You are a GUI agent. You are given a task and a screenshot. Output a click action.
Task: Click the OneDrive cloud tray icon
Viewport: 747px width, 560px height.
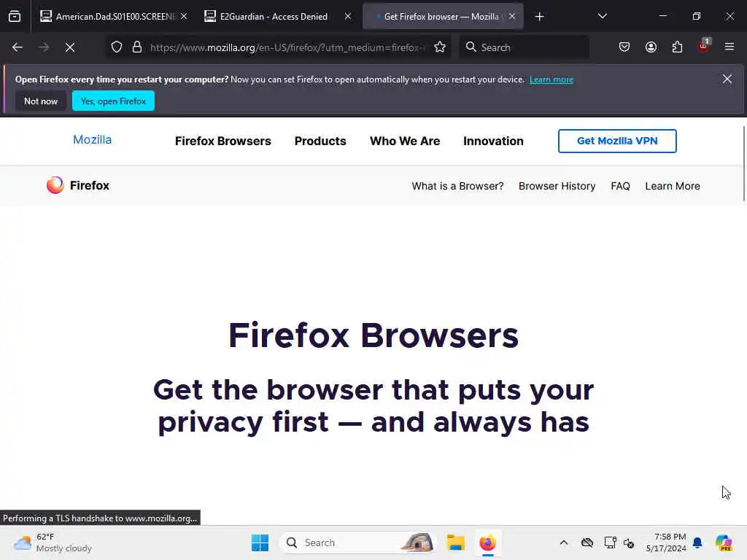[587, 542]
